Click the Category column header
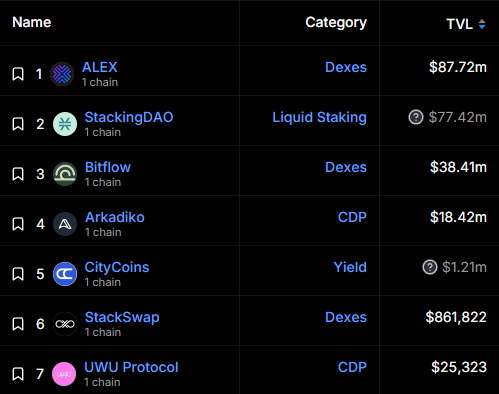This screenshot has width=499, height=394. tap(336, 23)
